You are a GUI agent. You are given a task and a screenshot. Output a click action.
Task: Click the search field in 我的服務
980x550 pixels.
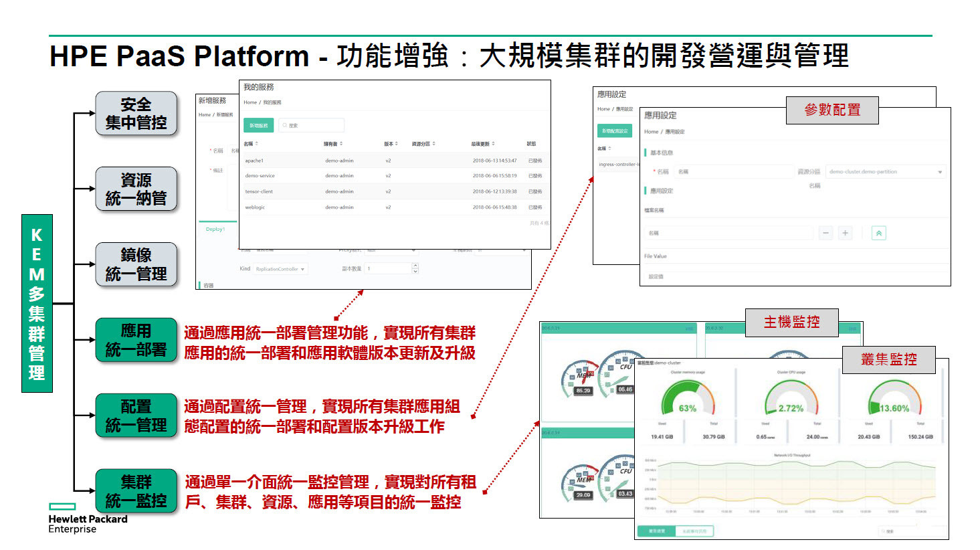click(312, 125)
